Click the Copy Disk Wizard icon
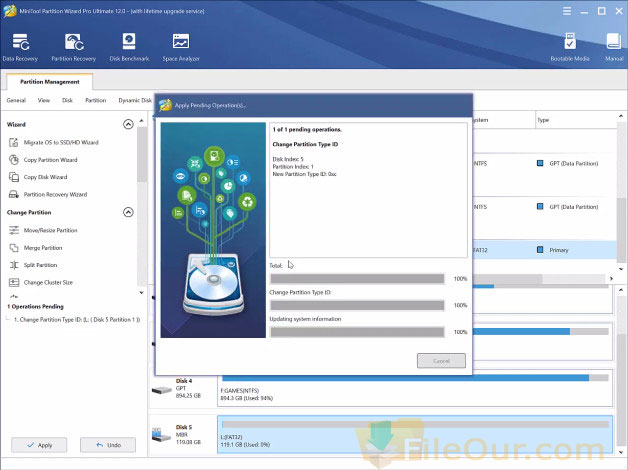 coord(14,177)
